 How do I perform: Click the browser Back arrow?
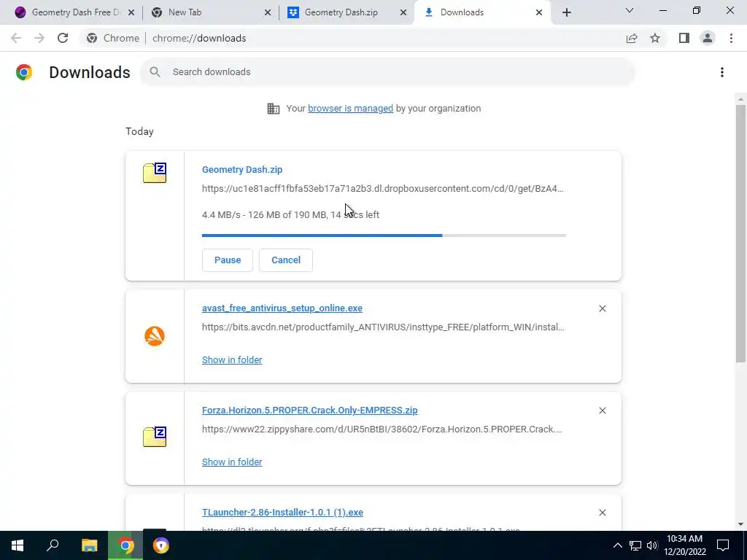16,38
